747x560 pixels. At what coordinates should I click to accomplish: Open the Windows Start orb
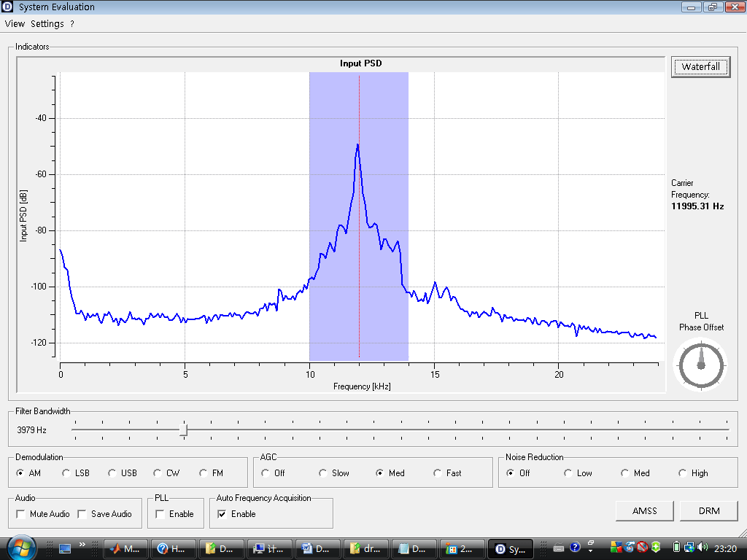coord(21,548)
